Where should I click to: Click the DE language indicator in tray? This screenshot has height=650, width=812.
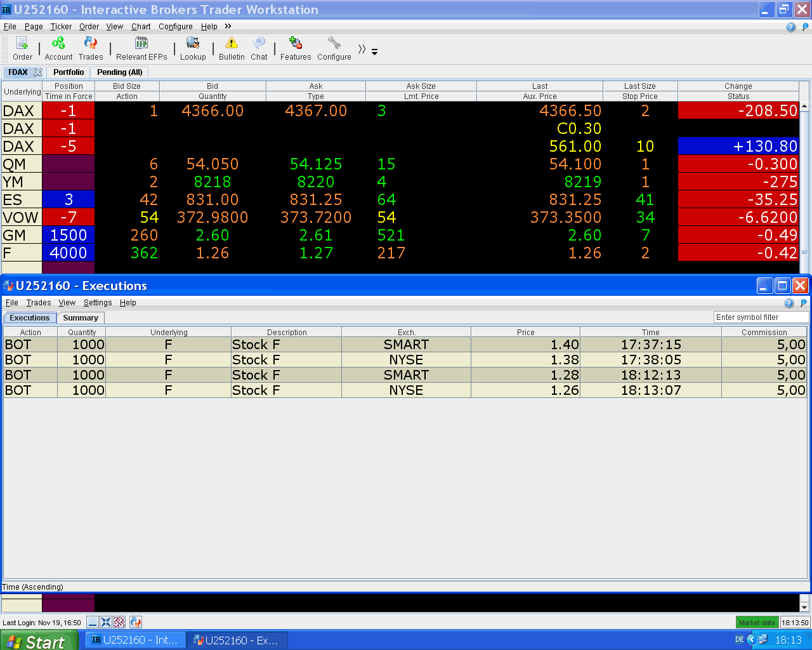click(x=740, y=640)
